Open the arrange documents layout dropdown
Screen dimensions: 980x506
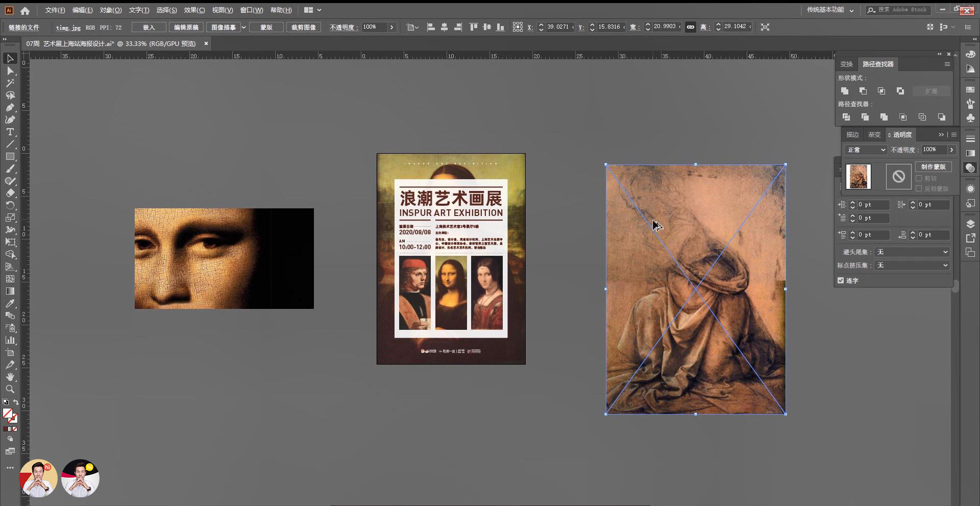coord(312,10)
